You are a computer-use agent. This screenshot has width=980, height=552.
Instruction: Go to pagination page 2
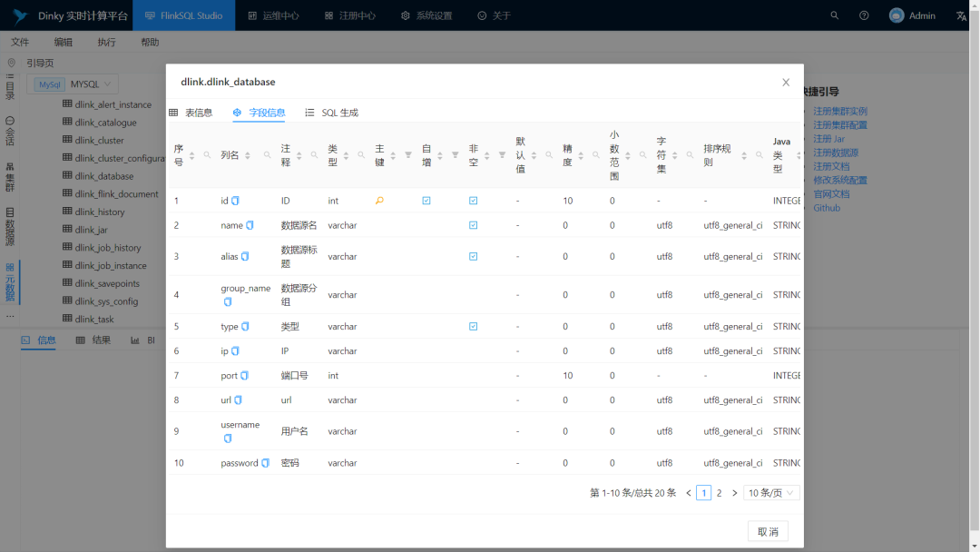pyautogui.click(x=720, y=493)
